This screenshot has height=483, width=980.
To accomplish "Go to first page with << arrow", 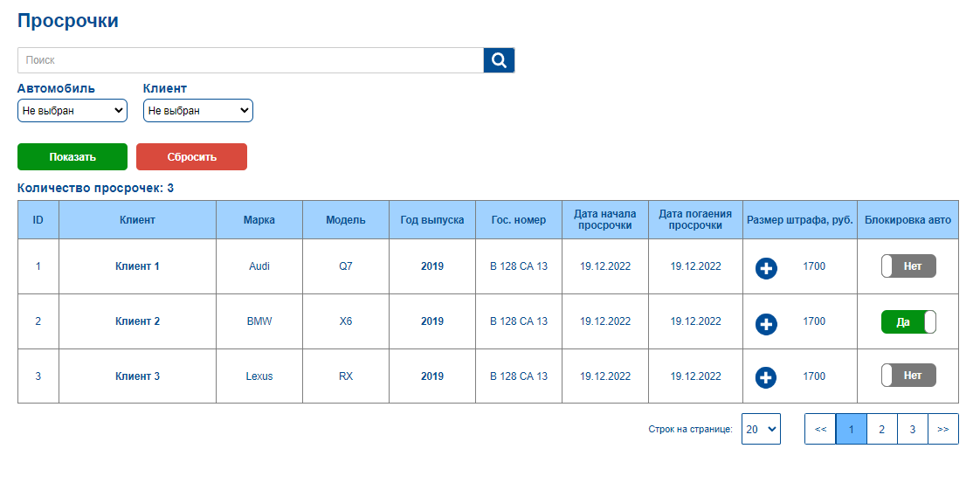I will (x=821, y=429).
